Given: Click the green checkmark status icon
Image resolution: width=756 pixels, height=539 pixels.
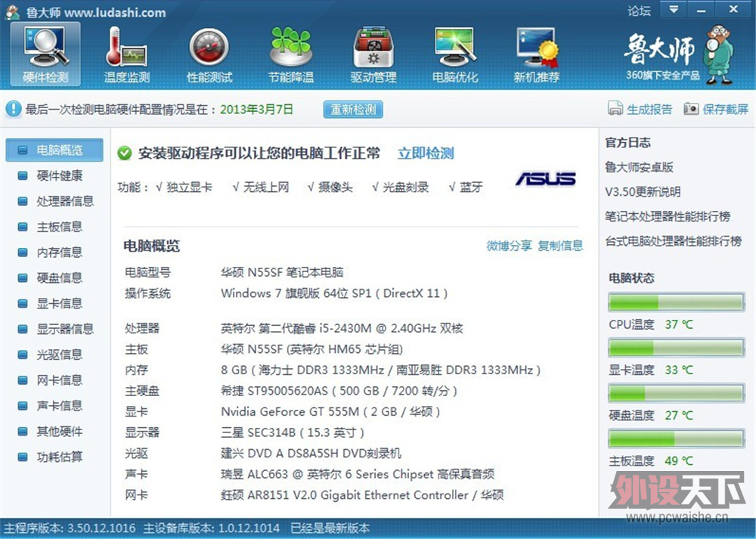Looking at the screenshot, I should [x=125, y=153].
